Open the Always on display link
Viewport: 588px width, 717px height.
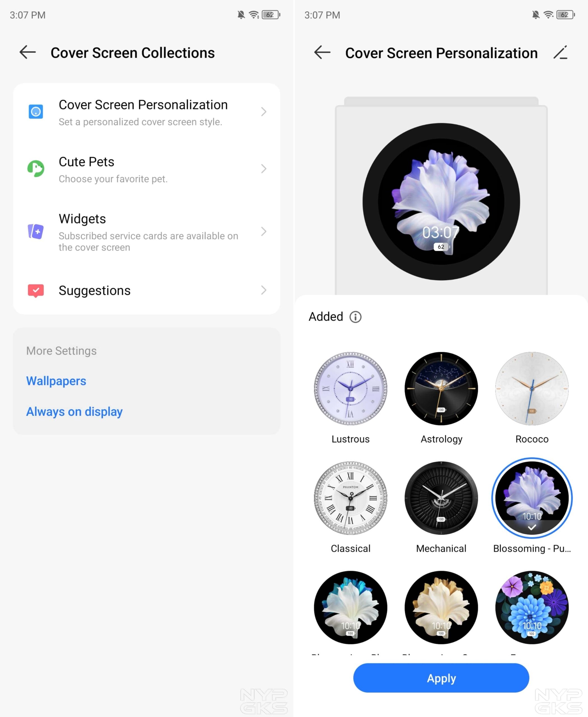coord(74,411)
